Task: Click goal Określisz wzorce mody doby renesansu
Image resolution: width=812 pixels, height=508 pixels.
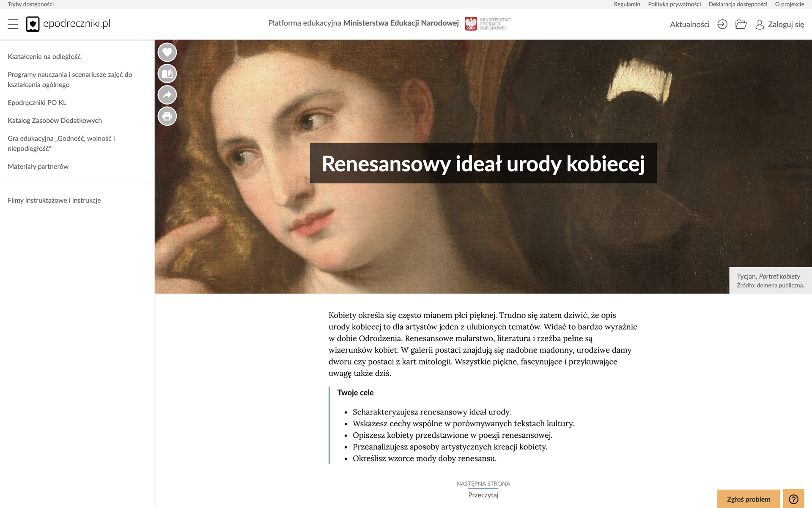Action: (425, 458)
